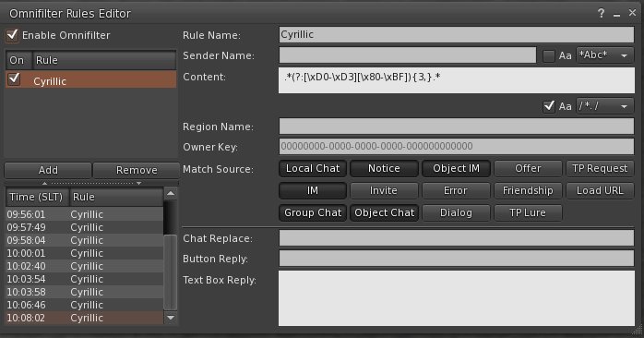Sort log by Rule column header
The image size is (644, 338).
(116, 197)
